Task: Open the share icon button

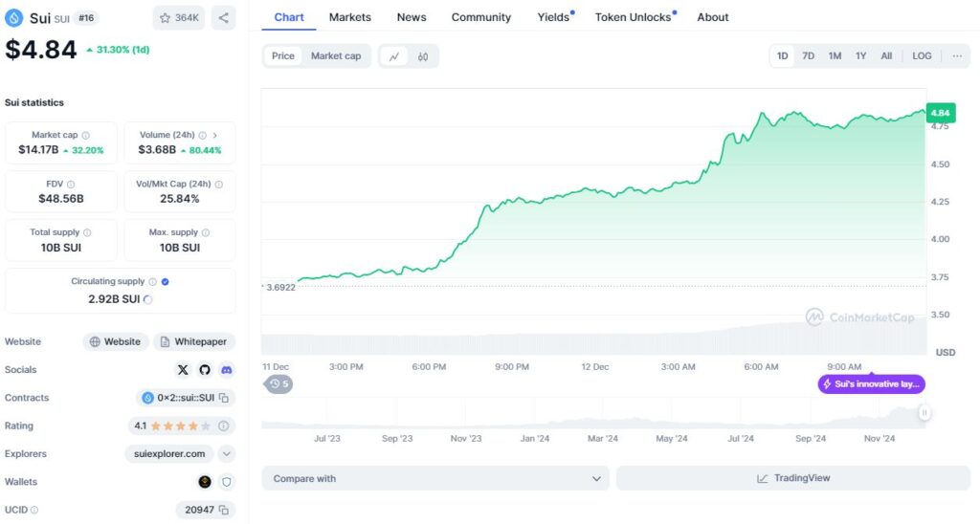Action: click(x=223, y=18)
